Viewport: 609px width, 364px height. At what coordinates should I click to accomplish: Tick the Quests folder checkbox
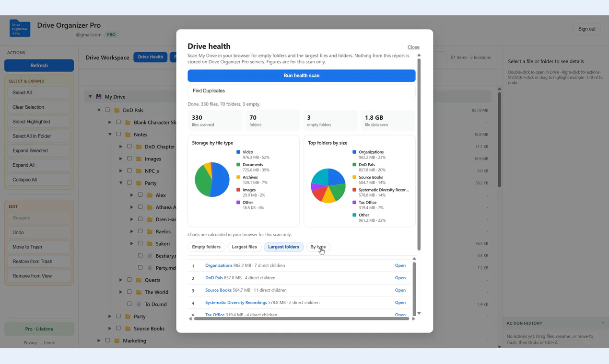click(129, 280)
